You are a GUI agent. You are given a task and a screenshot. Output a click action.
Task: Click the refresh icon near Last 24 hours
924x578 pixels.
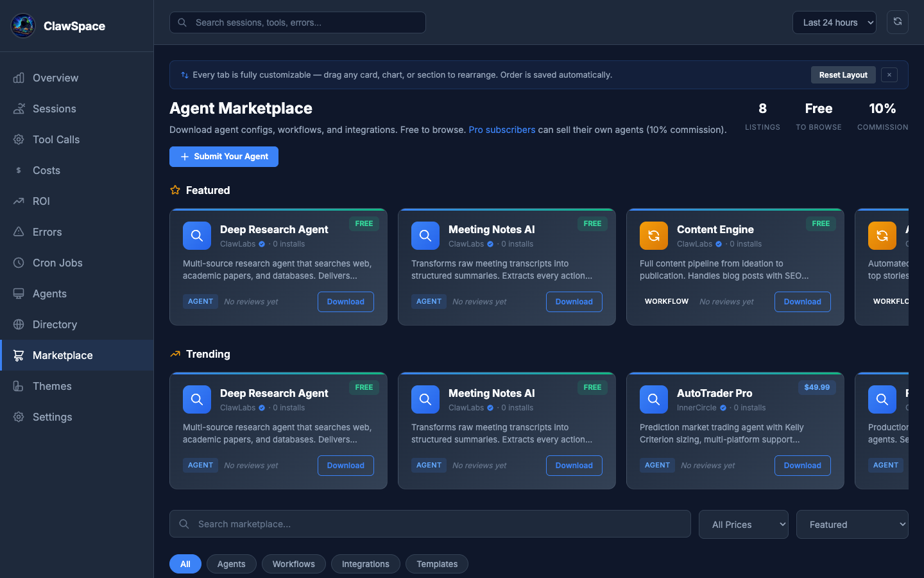[x=897, y=22]
